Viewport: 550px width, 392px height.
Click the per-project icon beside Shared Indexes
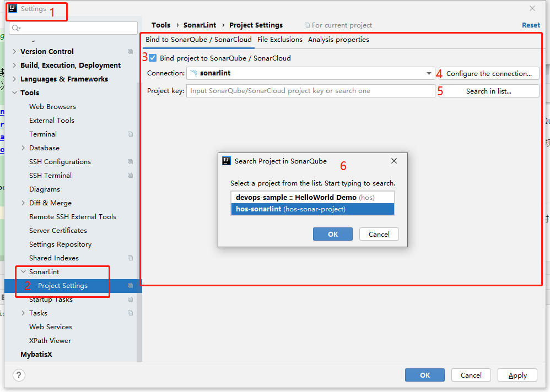pyautogui.click(x=130, y=258)
